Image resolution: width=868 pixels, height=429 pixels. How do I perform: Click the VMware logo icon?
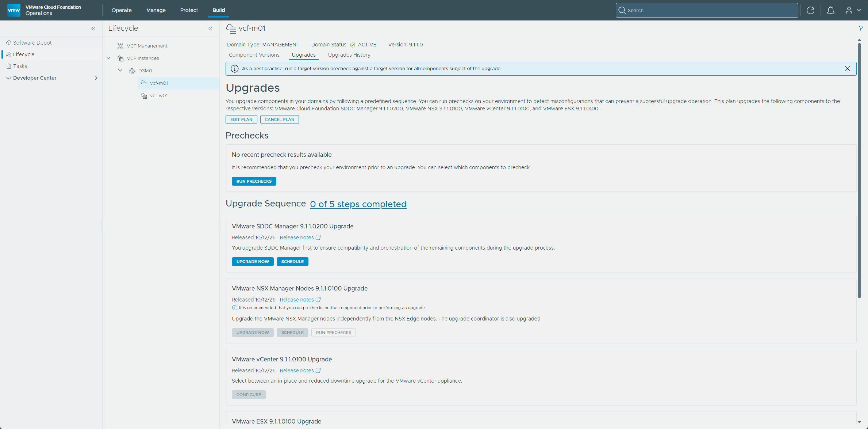click(x=14, y=10)
